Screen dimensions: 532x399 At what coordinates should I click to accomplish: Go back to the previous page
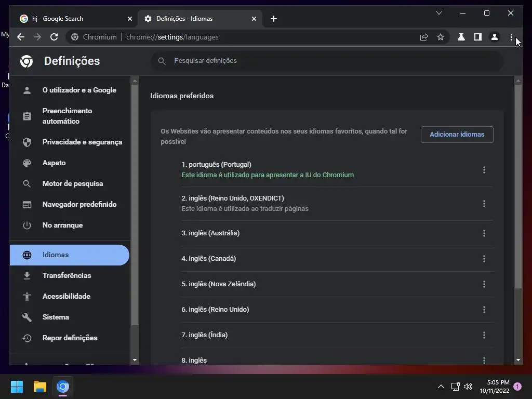[x=21, y=37]
